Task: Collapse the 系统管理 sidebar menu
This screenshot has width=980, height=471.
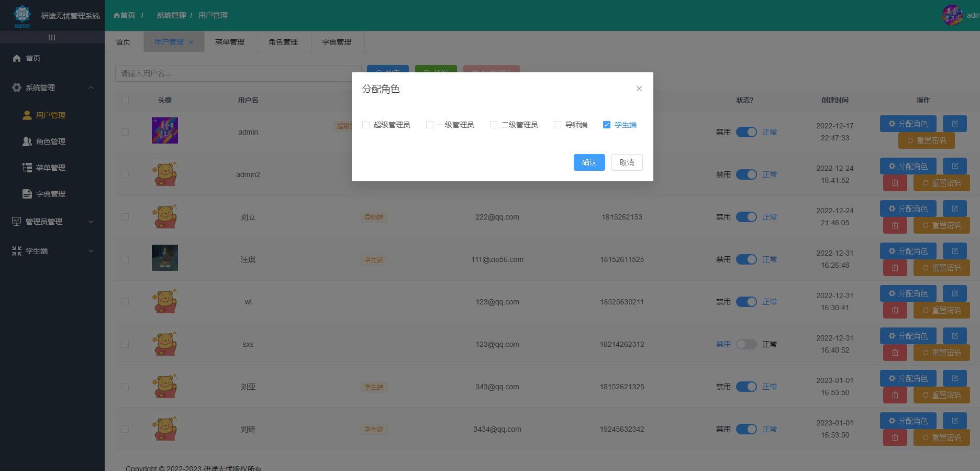Action: (52, 87)
